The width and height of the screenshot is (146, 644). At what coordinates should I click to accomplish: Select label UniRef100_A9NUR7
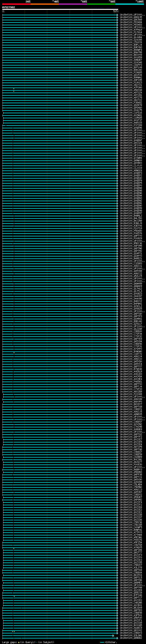click(131, 60)
